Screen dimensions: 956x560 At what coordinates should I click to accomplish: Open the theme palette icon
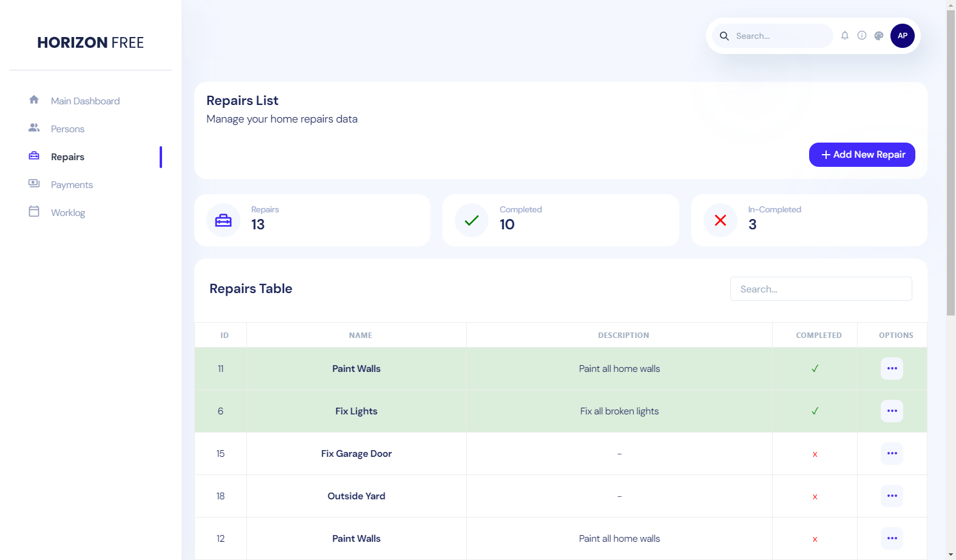[x=878, y=36]
